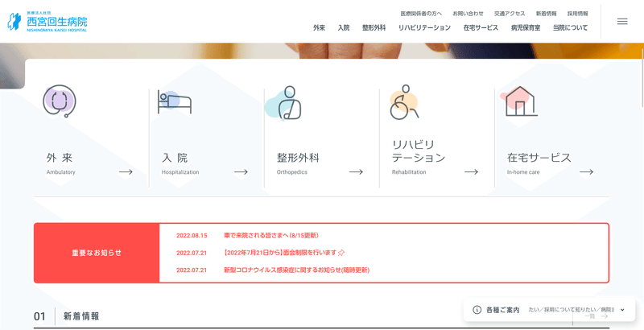Click the wheelchair icon for リハビリテーション
The width and height of the screenshot is (644, 330).
click(x=404, y=102)
